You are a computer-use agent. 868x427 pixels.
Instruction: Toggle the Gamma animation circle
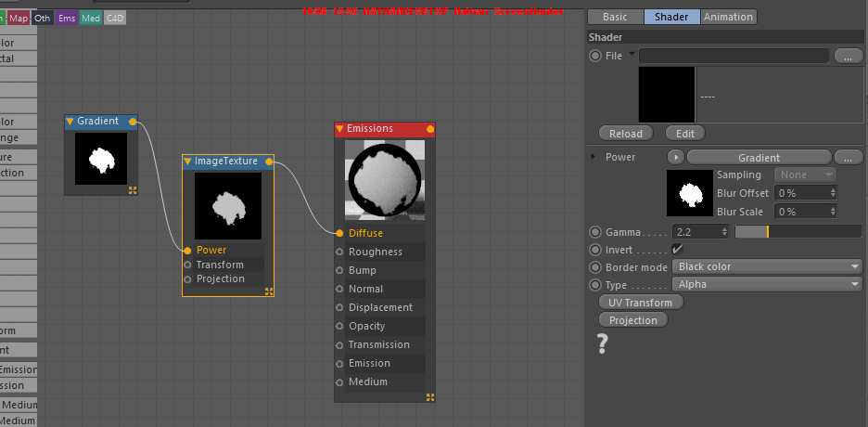pos(595,232)
